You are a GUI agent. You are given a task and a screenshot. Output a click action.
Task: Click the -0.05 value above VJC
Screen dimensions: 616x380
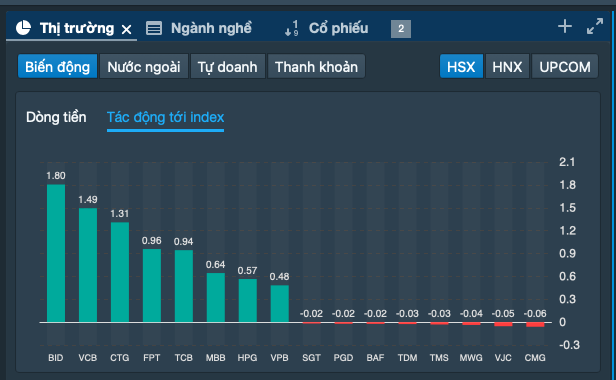(x=503, y=314)
